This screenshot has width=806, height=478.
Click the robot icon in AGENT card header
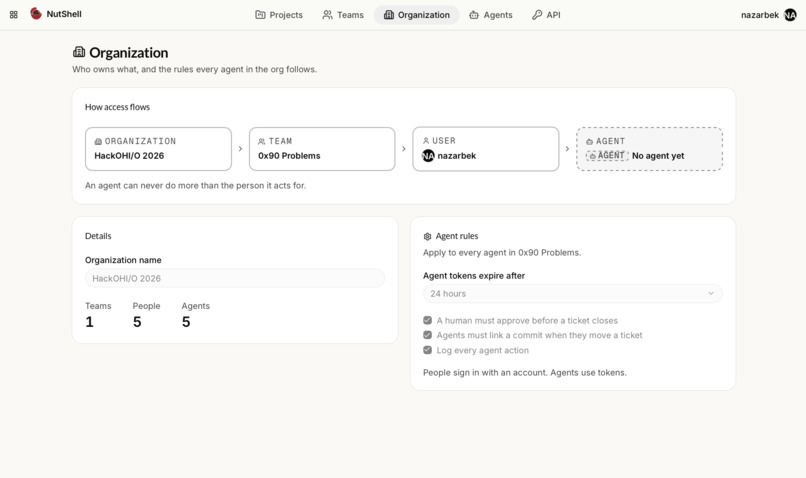590,141
